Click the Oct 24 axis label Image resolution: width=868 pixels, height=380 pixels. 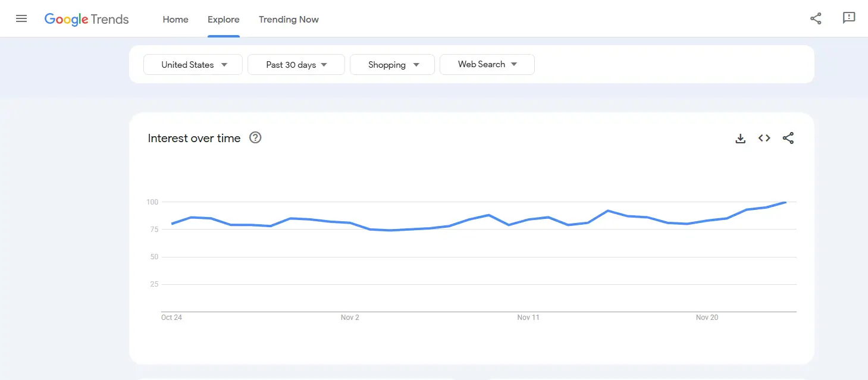point(171,318)
